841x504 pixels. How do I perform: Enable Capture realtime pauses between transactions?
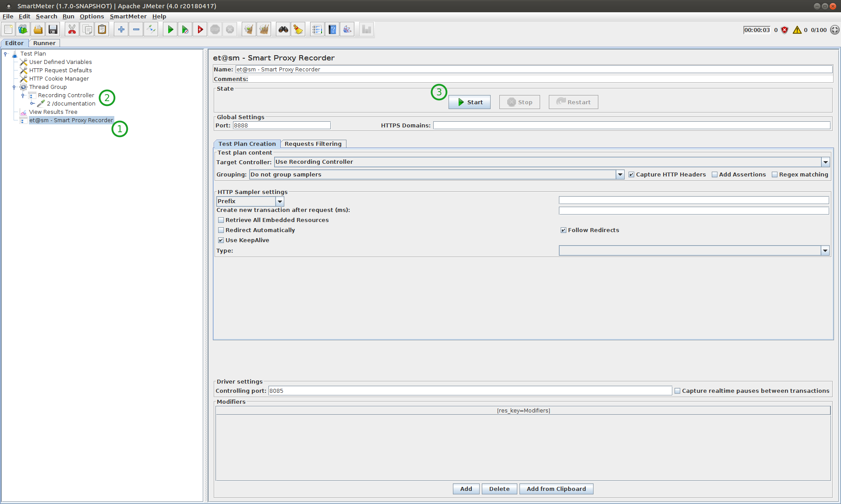pyautogui.click(x=677, y=391)
